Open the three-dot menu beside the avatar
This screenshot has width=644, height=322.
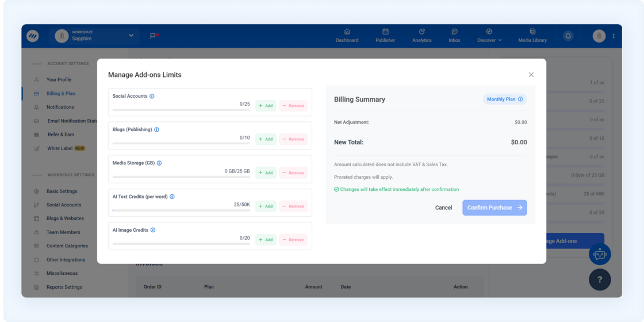pos(614,36)
